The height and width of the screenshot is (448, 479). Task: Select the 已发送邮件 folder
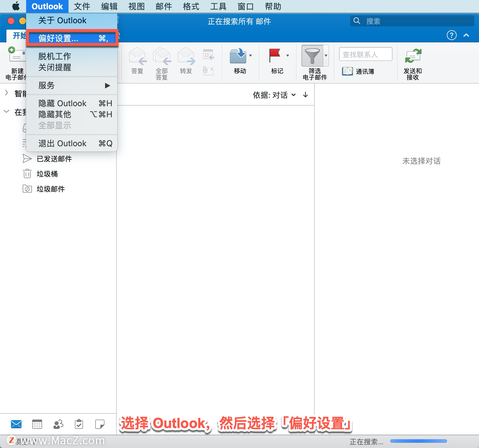54,159
